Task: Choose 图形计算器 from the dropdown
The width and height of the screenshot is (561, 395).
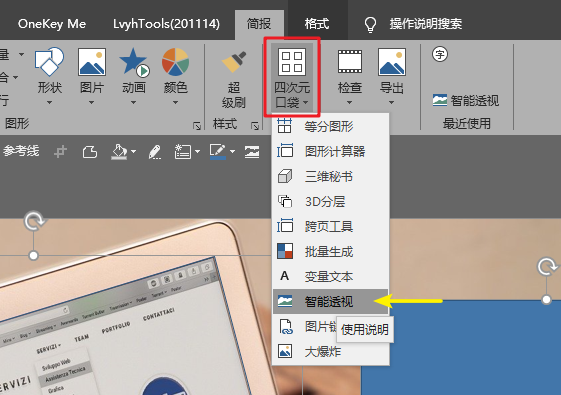Action: [330, 151]
